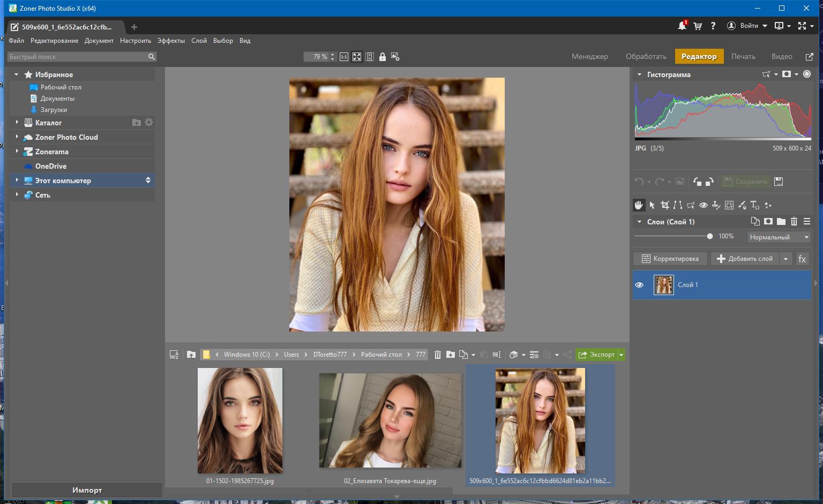Expand the Каталог tree node
Viewport: 823px width, 504px height.
tap(17, 122)
